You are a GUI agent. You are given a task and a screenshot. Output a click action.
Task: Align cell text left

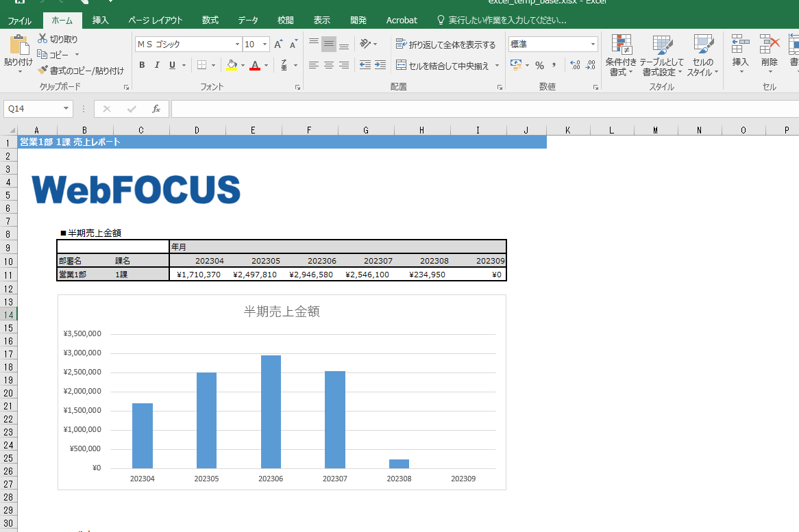(314, 65)
